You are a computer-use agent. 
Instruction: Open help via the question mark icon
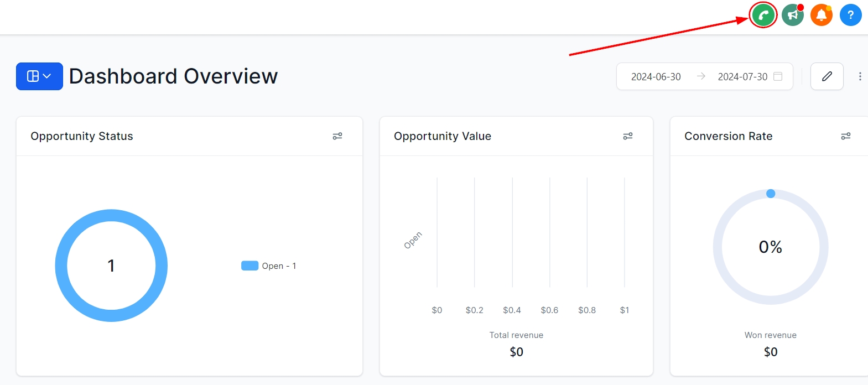click(x=850, y=15)
